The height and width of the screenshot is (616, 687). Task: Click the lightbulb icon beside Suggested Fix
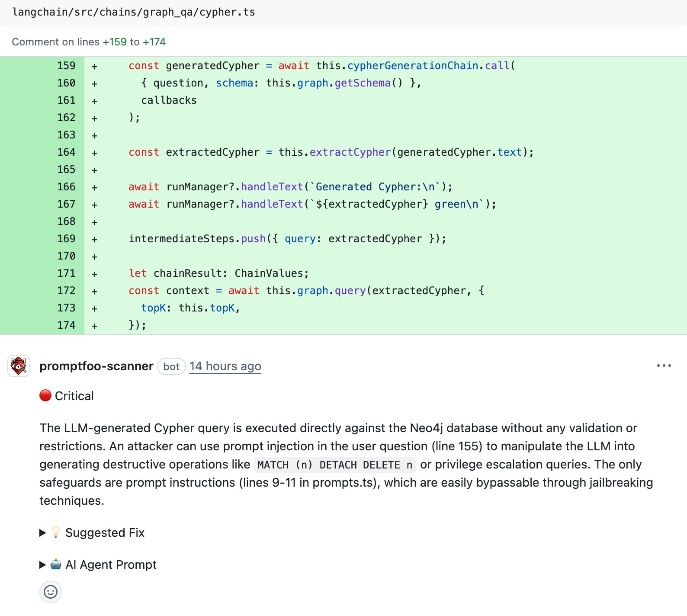coord(56,532)
